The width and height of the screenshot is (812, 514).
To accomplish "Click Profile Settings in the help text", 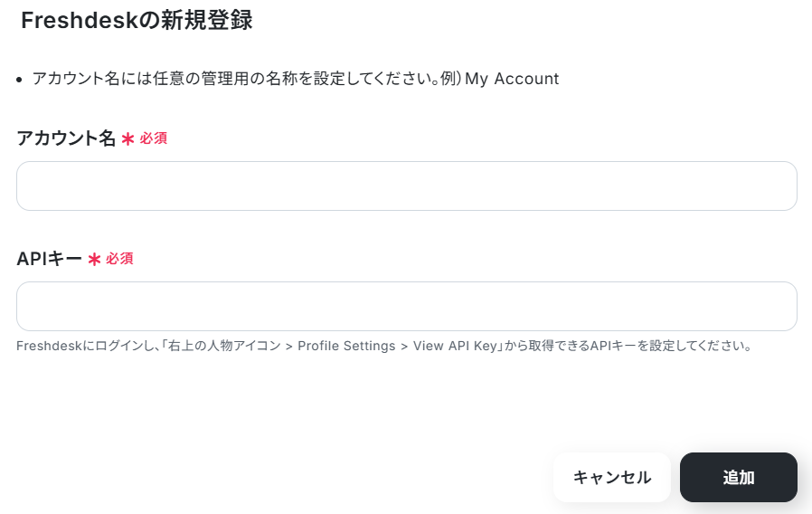I will [346, 346].
